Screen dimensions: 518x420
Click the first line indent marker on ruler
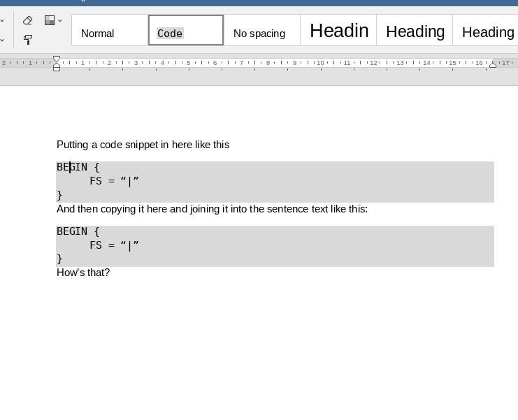[x=57, y=59]
